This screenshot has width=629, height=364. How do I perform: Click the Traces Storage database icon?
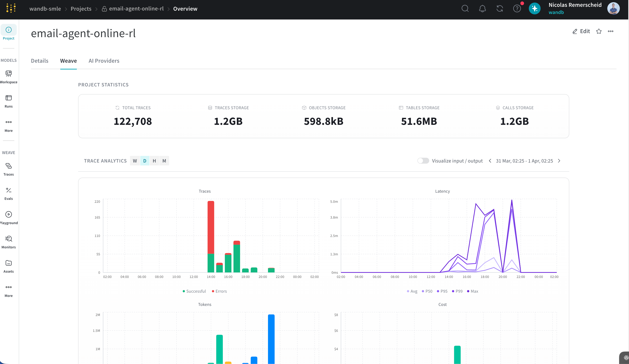(210, 108)
